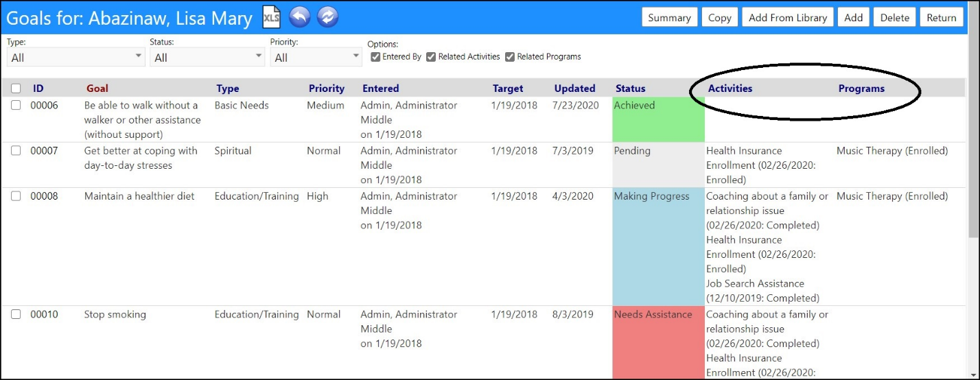
Task: Click Add From Library button
Action: tap(788, 18)
